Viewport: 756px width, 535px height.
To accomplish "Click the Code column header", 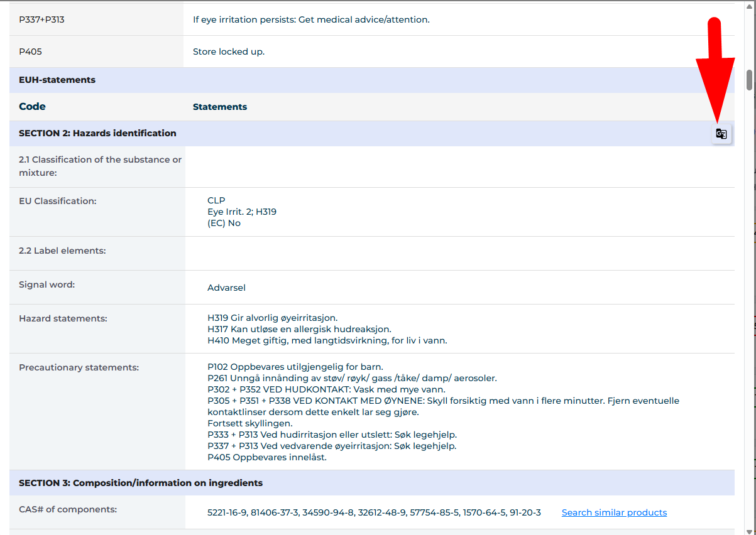I will [33, 107].
